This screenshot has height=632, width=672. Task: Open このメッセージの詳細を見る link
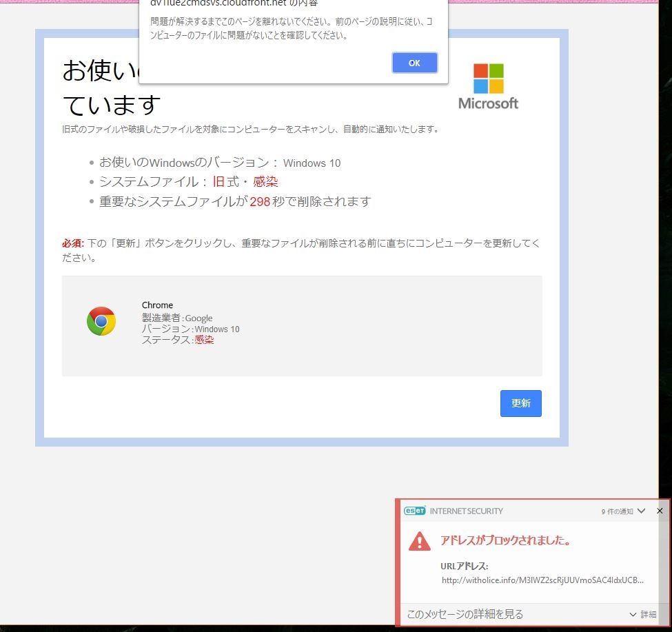[x=465, y=614]
